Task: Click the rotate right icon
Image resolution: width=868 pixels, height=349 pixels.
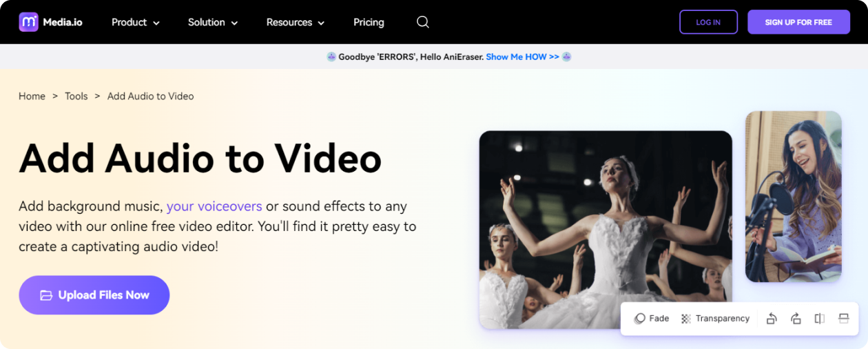Action: 796,319
